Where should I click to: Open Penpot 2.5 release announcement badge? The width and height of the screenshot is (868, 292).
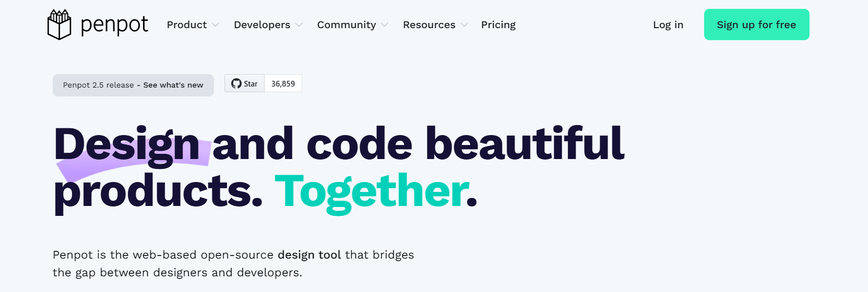pos(133,85)
